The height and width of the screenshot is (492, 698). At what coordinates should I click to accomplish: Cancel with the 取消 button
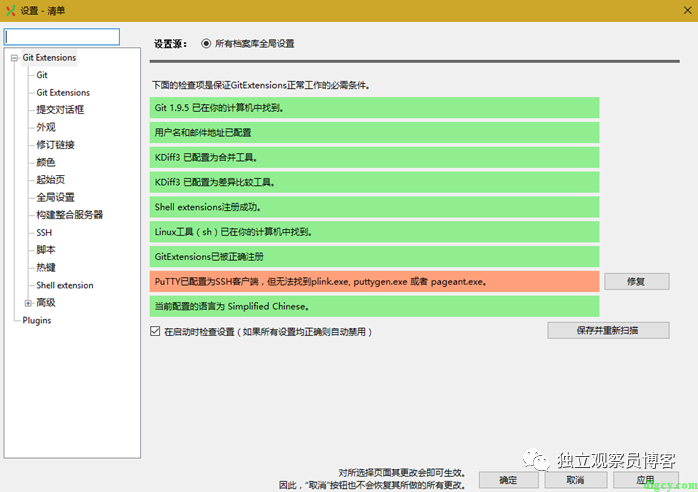576,480
